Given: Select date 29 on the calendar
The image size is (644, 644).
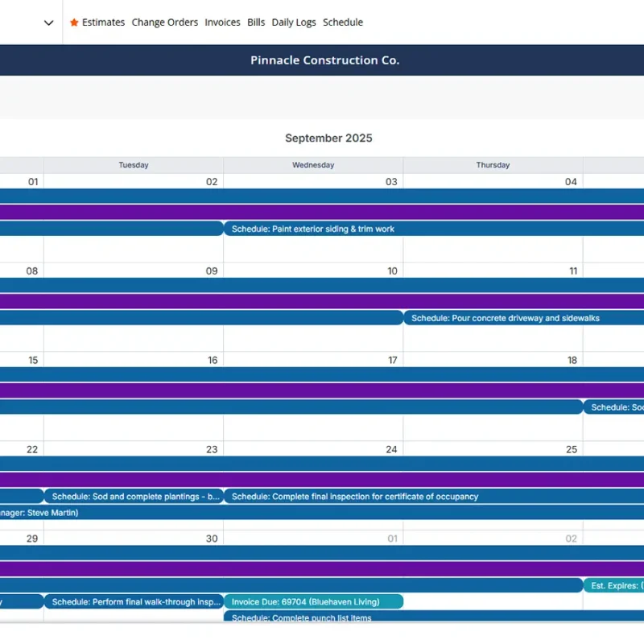Looking at the screenshot, I should (x=32, y=538).
